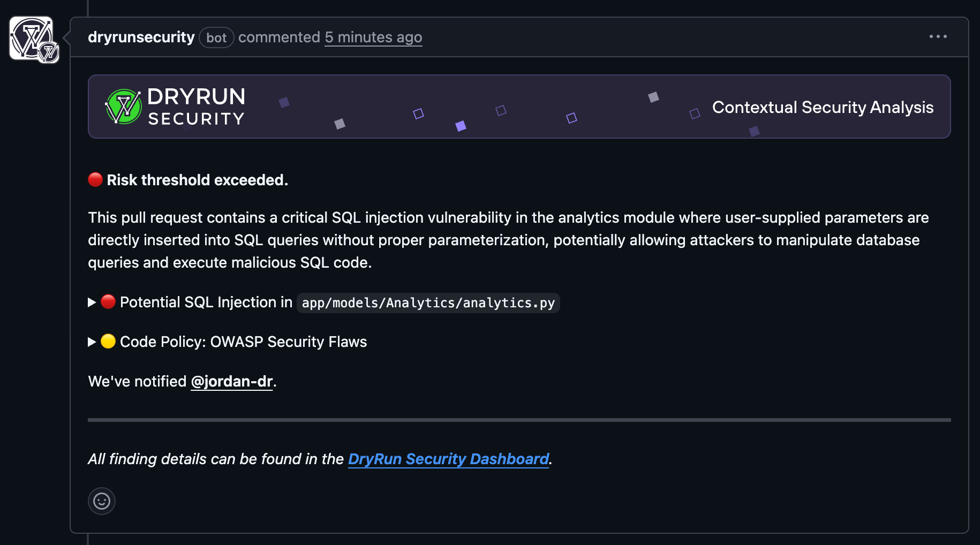Toggle the Potential SQL Injection finding details

206,302
